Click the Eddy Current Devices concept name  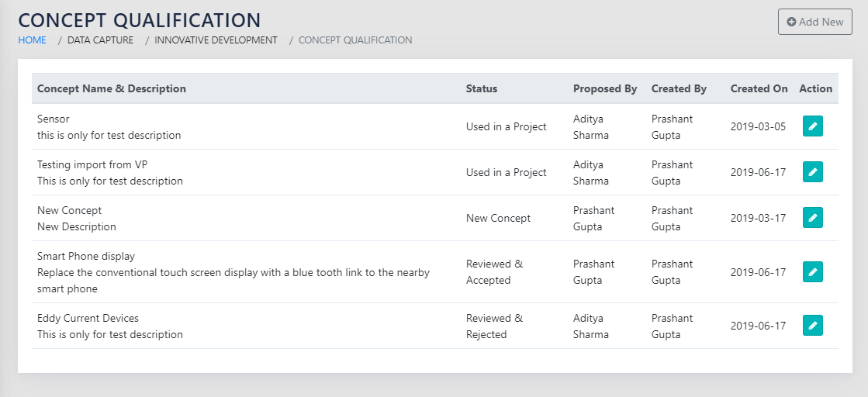[x=88, y=318]
